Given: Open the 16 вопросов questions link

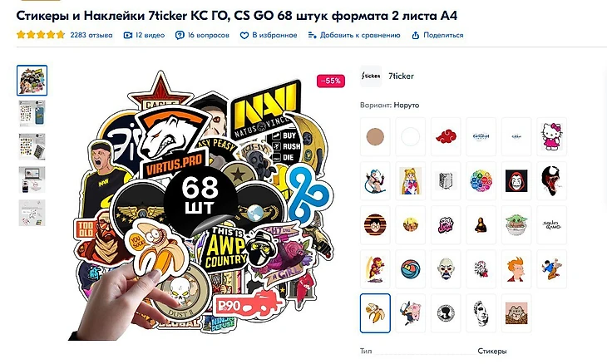Looking at the screenshot, I should point(202,35).
